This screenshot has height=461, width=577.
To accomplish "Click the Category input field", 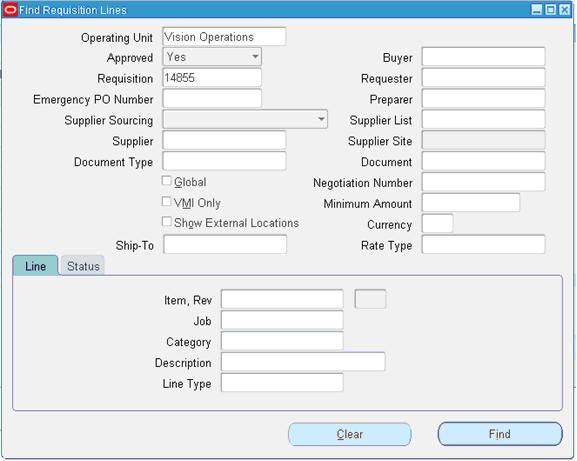I will (282, 341).
